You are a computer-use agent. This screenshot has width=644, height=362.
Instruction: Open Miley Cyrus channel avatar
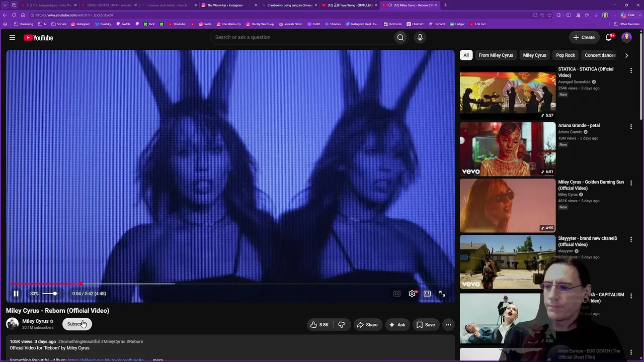[x=12, y=324]
